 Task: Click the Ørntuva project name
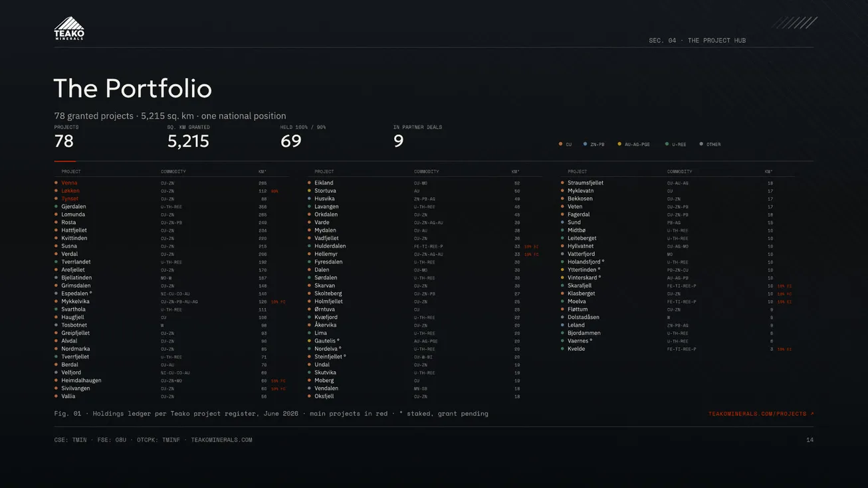pyautogui.click(x=325, y=309)
